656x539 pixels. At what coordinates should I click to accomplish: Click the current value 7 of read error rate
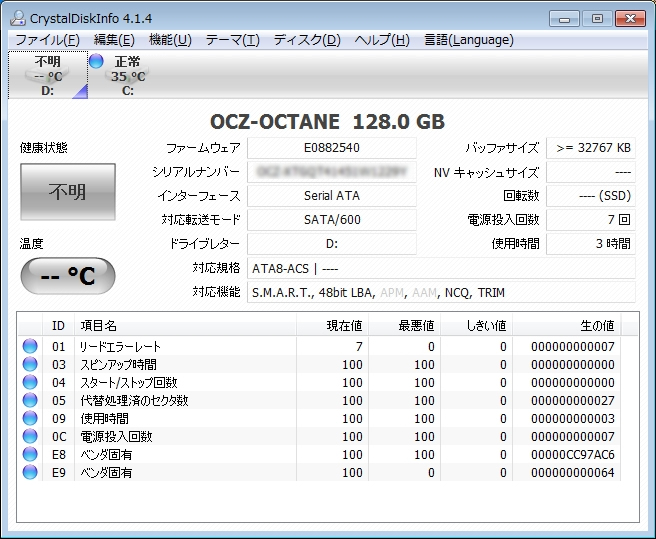point(359,346)
